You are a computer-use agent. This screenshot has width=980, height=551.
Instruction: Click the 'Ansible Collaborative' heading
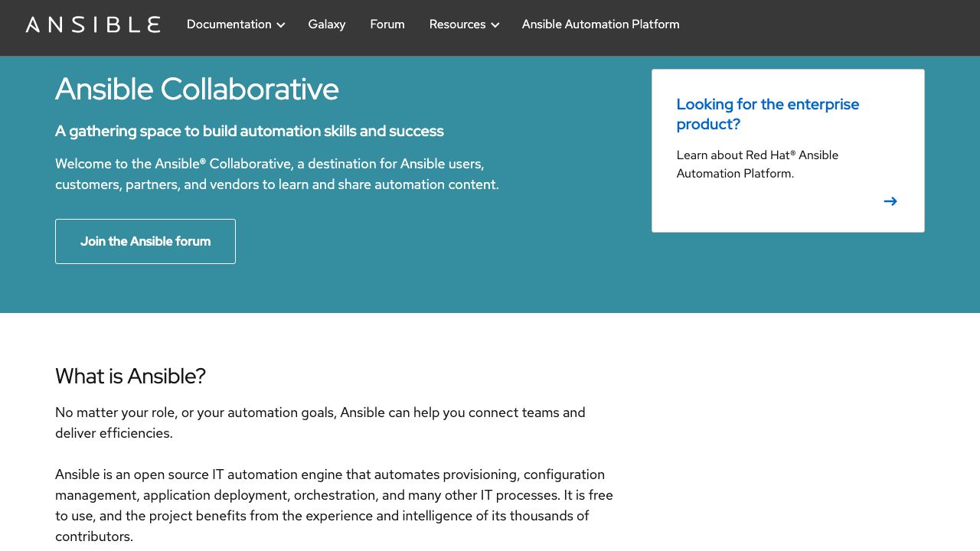(197, 89)
